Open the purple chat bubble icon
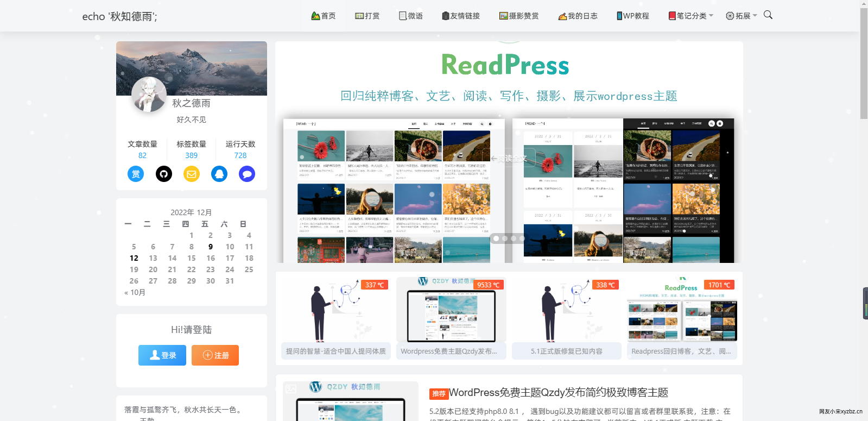 [x=247, y=174]
